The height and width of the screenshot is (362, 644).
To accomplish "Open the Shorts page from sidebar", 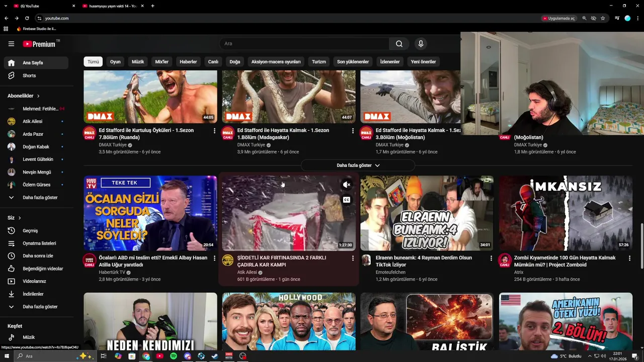I will click(36, 75).
